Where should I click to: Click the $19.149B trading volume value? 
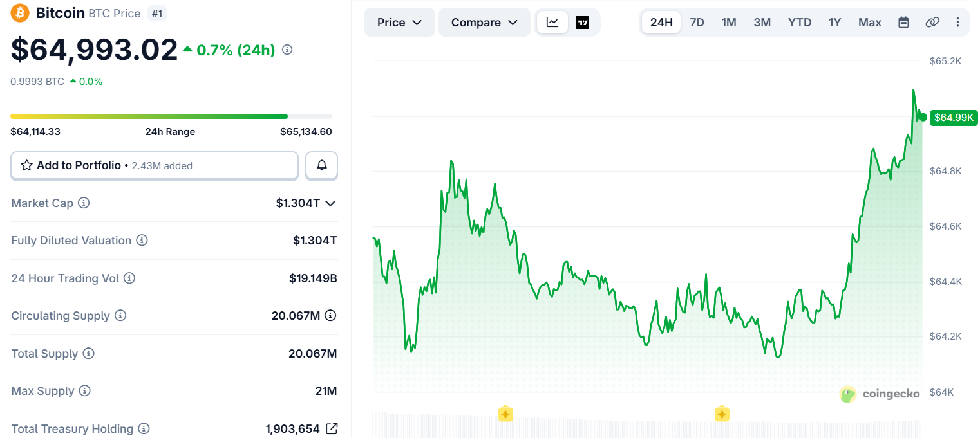coord(313,278)
